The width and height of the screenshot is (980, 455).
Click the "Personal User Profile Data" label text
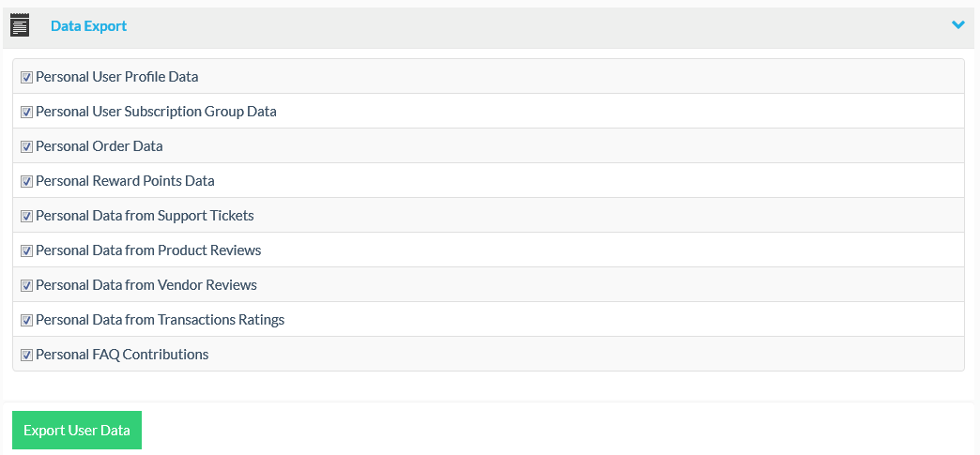116,77
